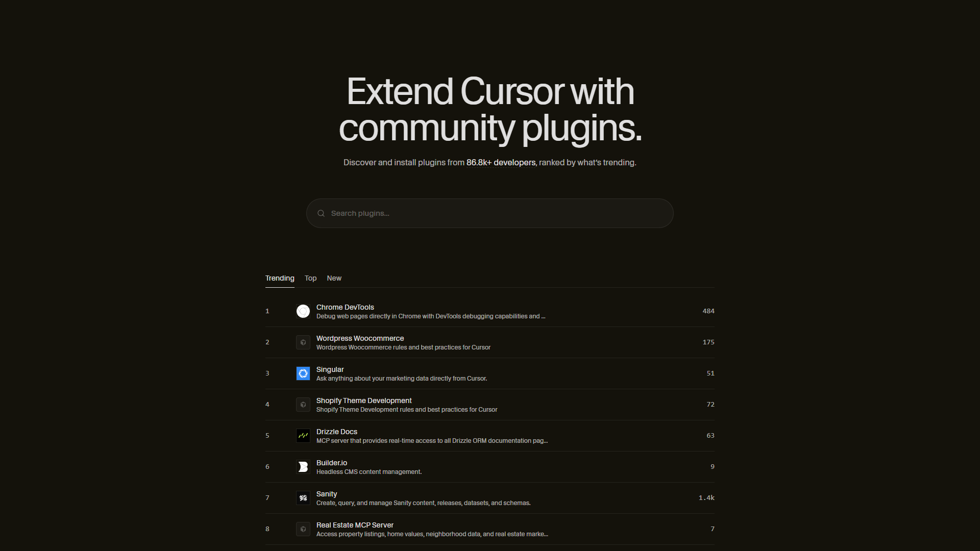Click description 'Debug web pages directly in Chrome'
Image resolution: width=980 pixels, height=551 pixels.
pos(431,316)
